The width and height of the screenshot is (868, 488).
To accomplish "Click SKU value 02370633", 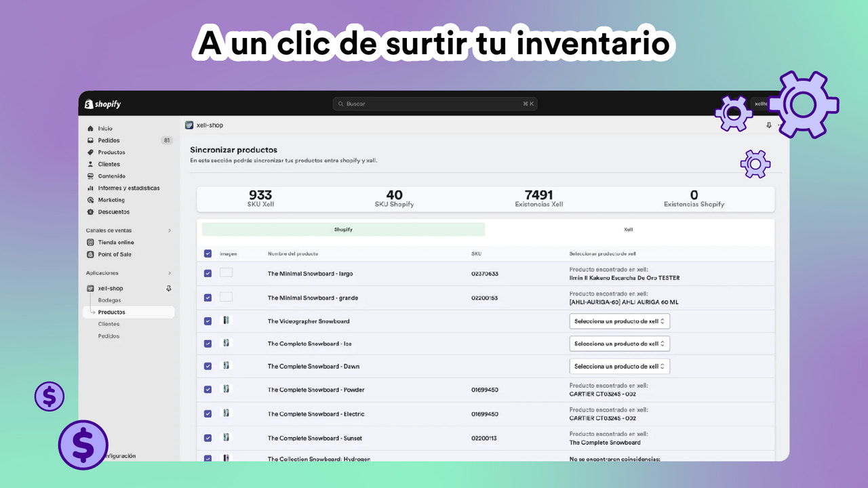I will pos(485,274).
